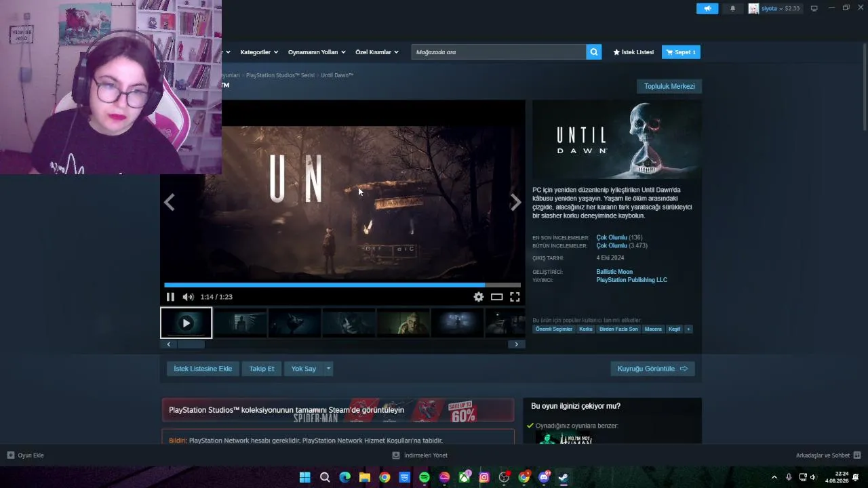This screenshot has width=868, height=488.
Task: Focus the Mağazada ara search field
Action: [x=498, y=52]
